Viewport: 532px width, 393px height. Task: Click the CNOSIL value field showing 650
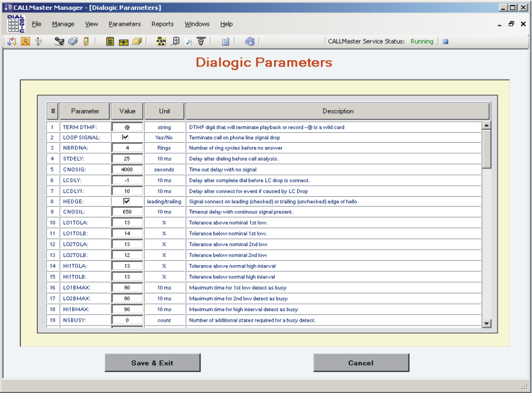[127, 212]
